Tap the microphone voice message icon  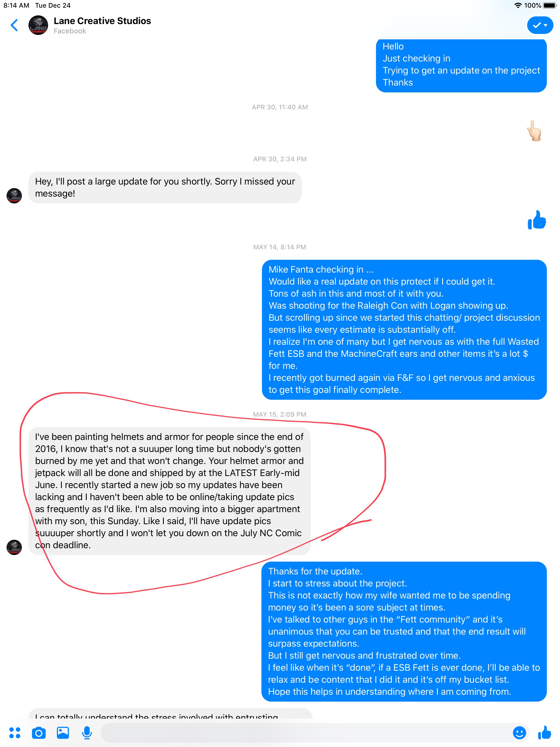[87, 733]
